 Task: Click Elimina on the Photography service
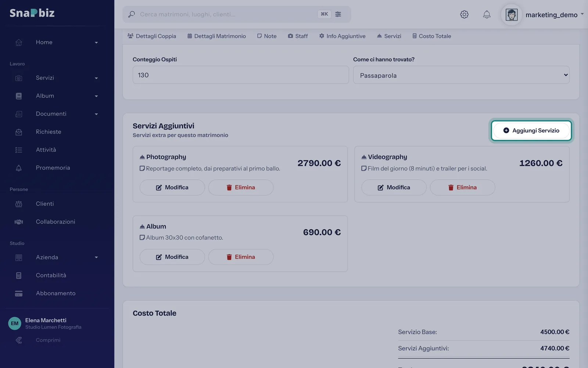[x=241, y=187]
